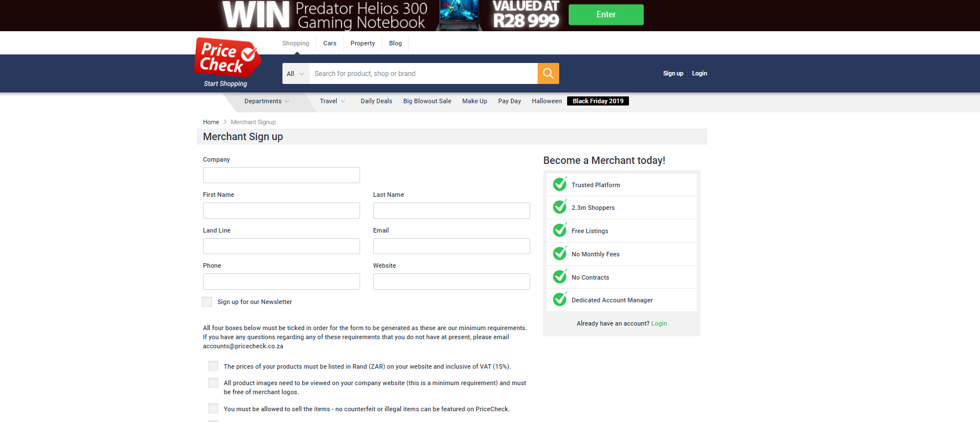The height and width of the screenshot is (422, 980).
Task: Click the Trusted Platform text
Action: [x=595, y=185]
